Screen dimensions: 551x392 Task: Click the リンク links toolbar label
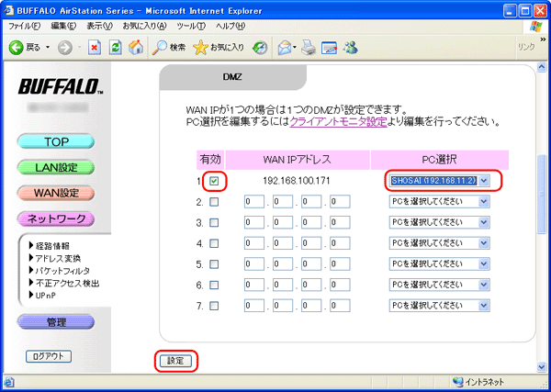[x=527, y=47]
